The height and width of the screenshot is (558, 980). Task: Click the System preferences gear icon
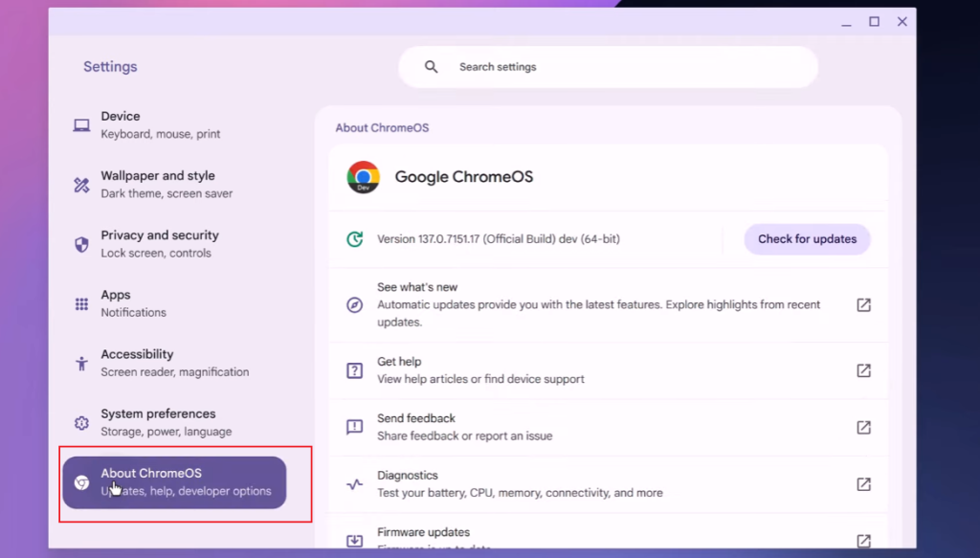click(x=81, y=422)
